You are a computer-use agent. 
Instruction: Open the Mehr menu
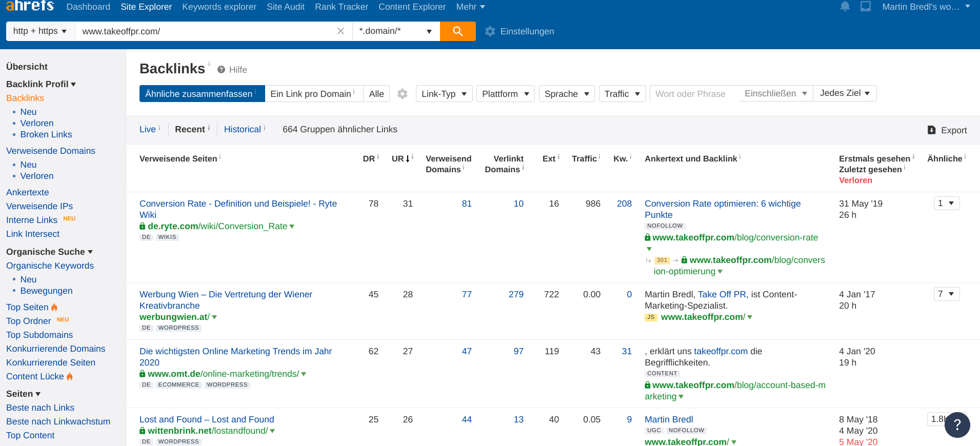(x=470, y=7)
